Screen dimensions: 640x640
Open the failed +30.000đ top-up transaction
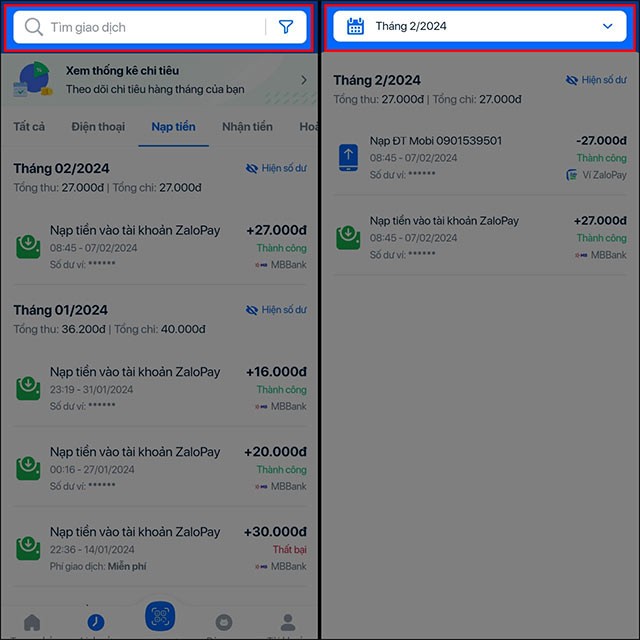[160, 548]
